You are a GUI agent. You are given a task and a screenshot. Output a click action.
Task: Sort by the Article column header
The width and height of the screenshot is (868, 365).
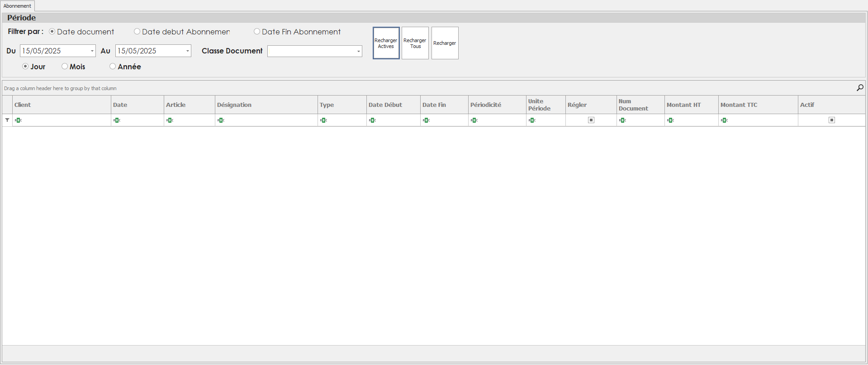coord(176,105)
